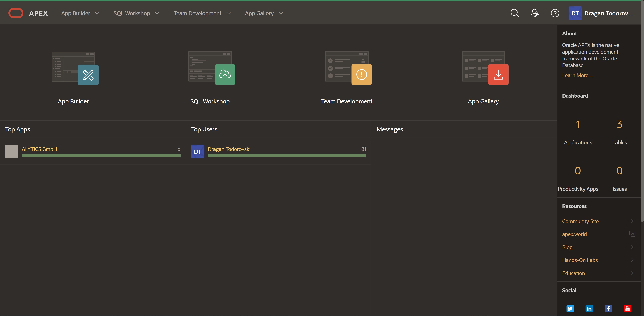Open the apex.world resource link
The image size is (644, 316).
[574, 234]
